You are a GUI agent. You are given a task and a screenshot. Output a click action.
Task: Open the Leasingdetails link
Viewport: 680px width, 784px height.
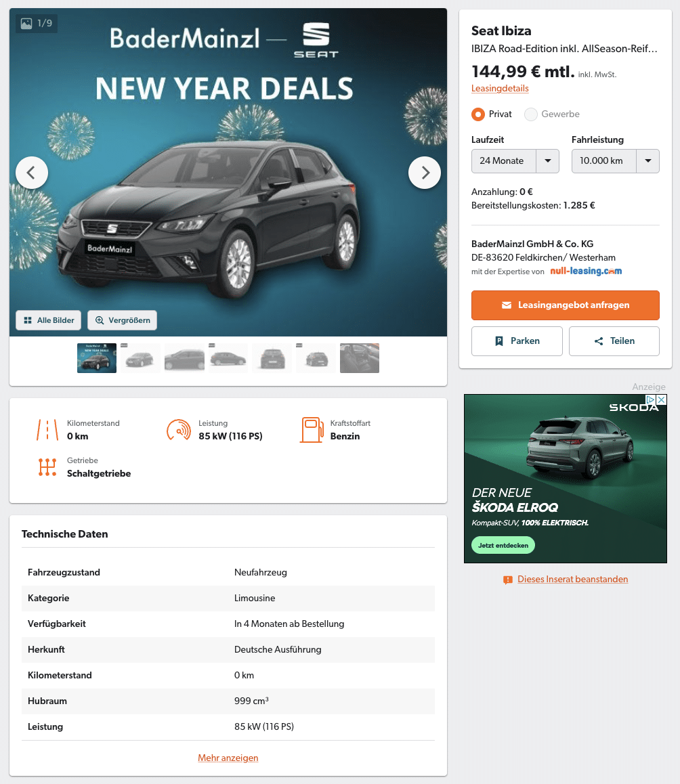(500, 89)
